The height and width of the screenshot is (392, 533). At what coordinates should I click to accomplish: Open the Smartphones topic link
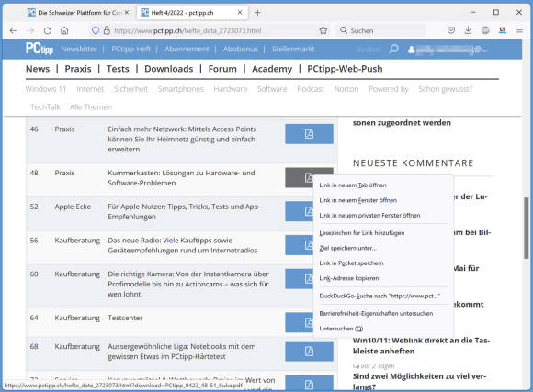pyautogui.click(x=180, y=89)
